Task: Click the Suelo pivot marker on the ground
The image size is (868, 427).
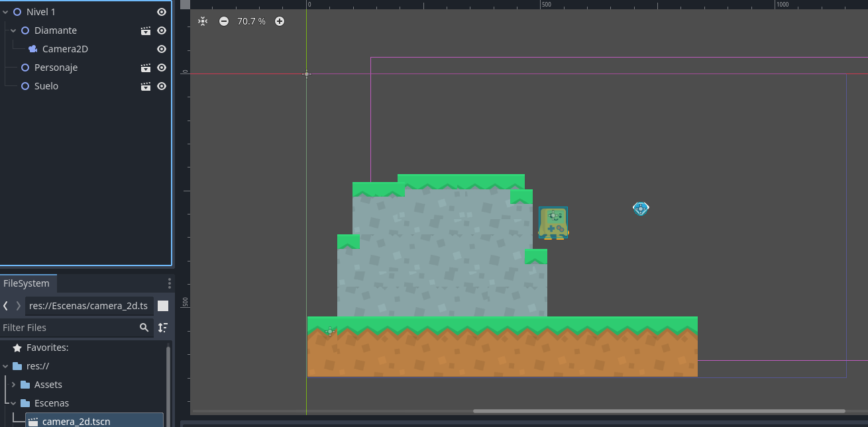Action: coord(330,331)
